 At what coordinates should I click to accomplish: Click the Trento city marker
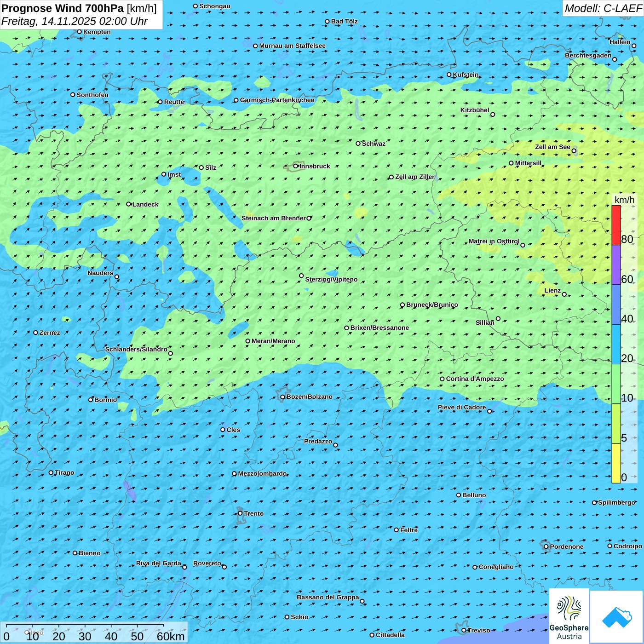click(x=240, y=513)
